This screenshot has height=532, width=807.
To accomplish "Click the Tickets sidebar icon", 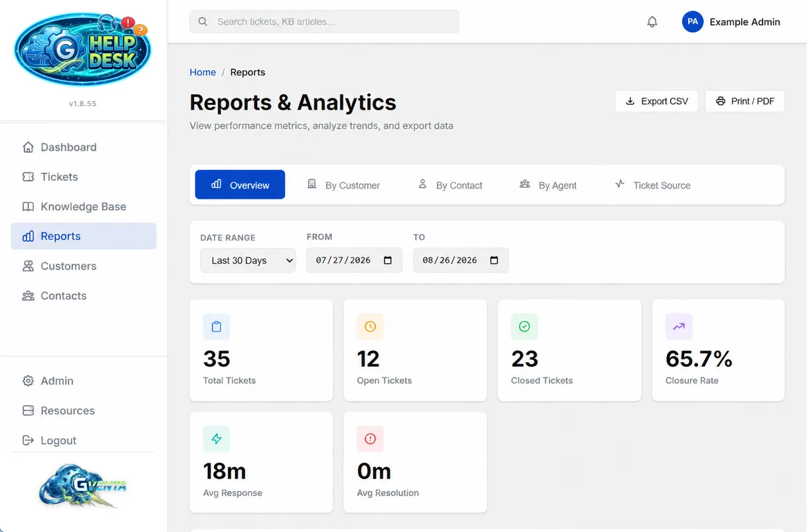I will click(x=28, y=177).
